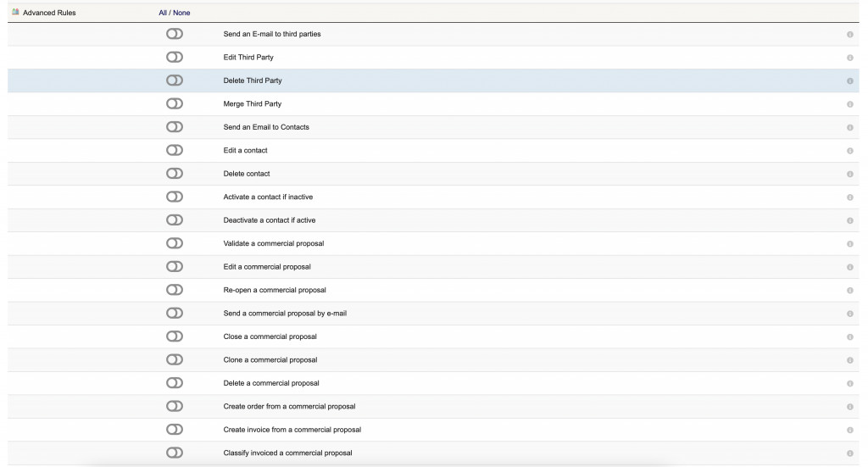Click the Delete a commercial proposal label
Image resolution: width=868 pixels, height=467 pixels.
click(271, 383)
